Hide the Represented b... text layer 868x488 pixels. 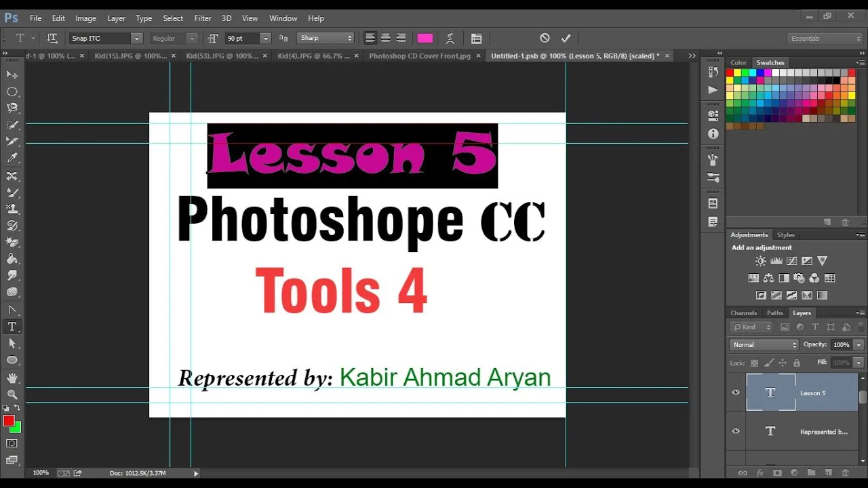(x=736, y=431)
